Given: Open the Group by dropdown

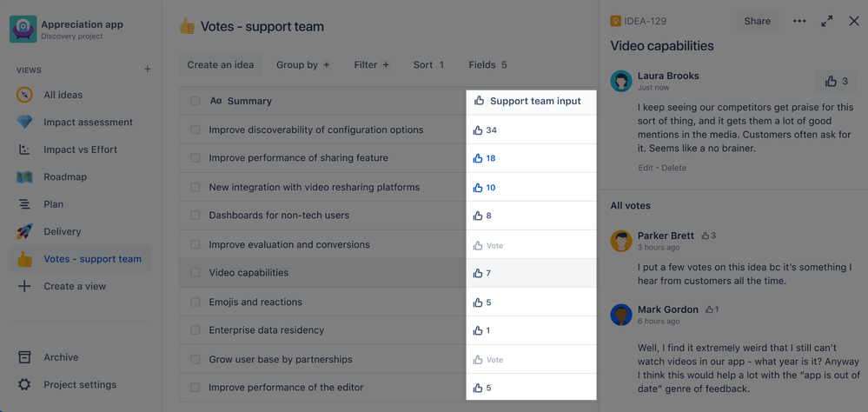Looking at the screenshot, I should tap(302, 64).
